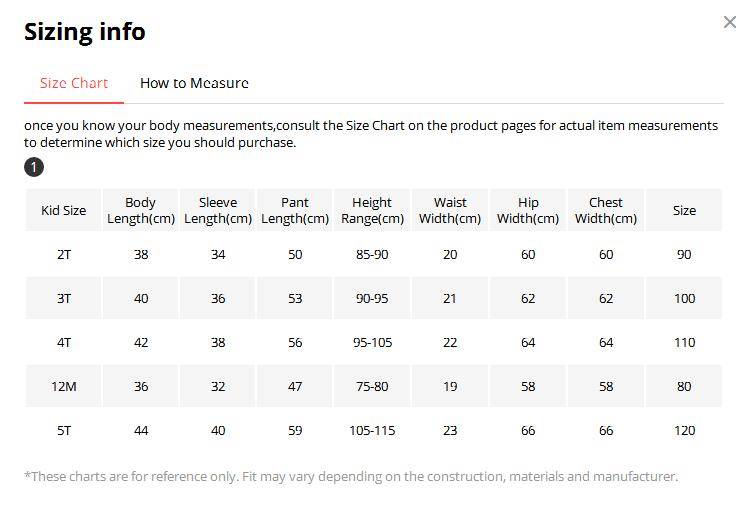This screenshot has width=744, height=508.
Task: Click the Sleeve Length(cm) column header
Action: 218,211
